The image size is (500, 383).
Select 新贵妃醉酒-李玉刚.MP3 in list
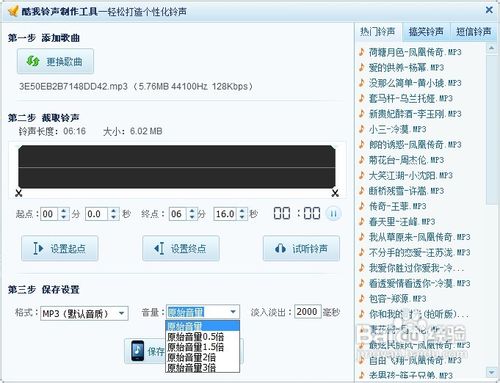415,114
